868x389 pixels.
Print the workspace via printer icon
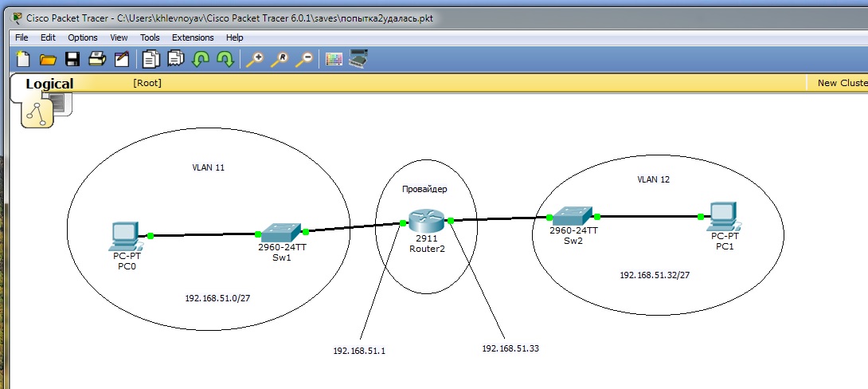tap(97, 59)
